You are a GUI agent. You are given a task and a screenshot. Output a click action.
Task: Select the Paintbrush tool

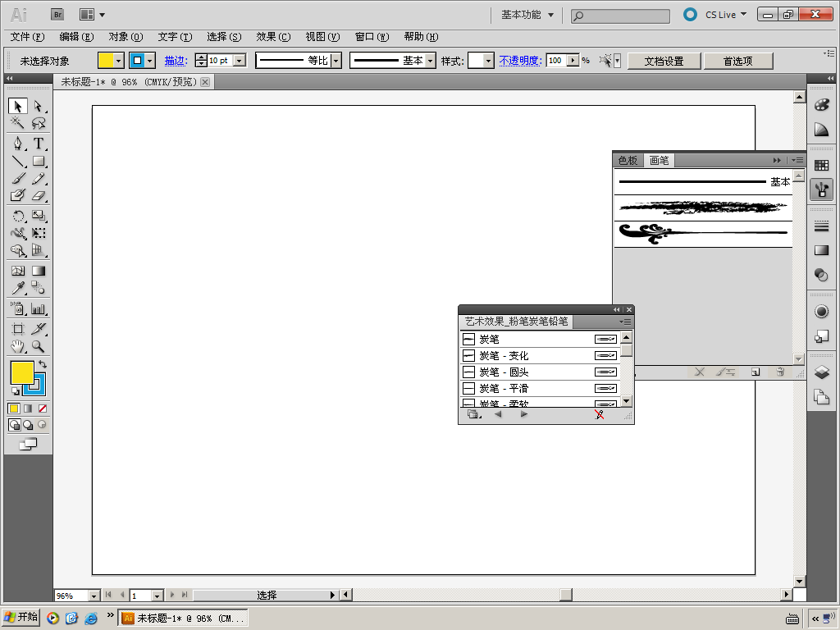(x=18, y=178)
